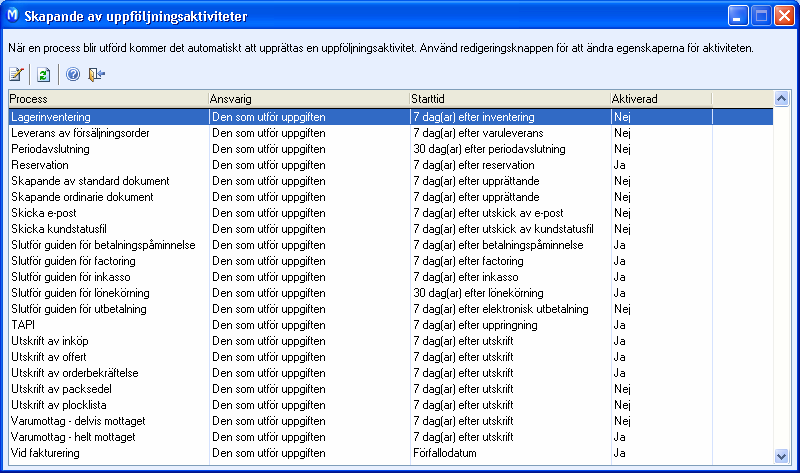This screenshot has height=473, width=800.
Task: Click '30 dag(ar) efter periodavslutning' cell
Action: click(489, 149)
